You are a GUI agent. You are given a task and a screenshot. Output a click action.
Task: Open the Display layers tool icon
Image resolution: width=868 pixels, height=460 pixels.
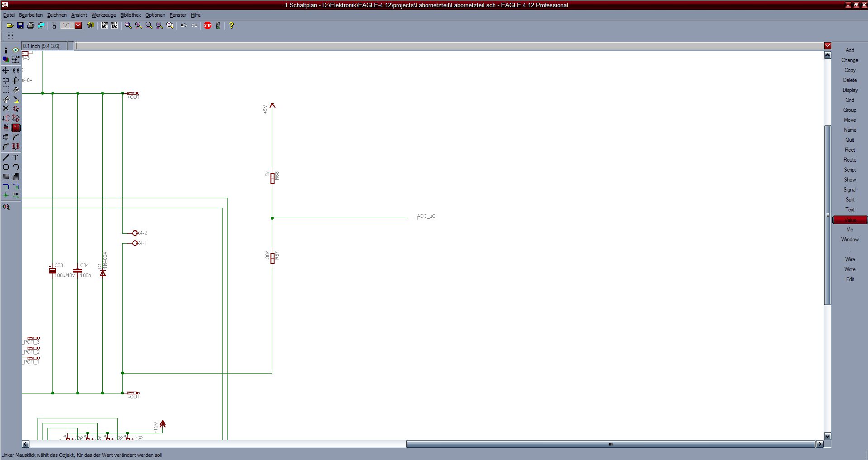pos(6,59)
